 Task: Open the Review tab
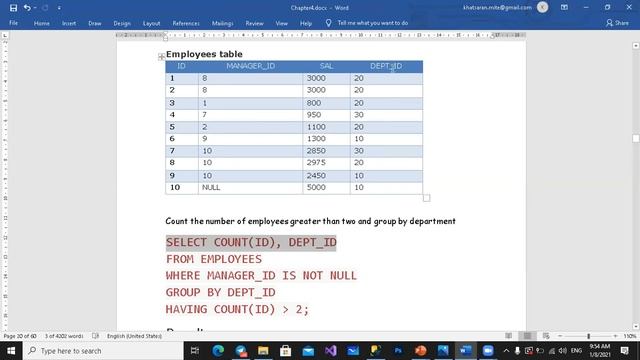pyautogui.click(x=254, y=23)
